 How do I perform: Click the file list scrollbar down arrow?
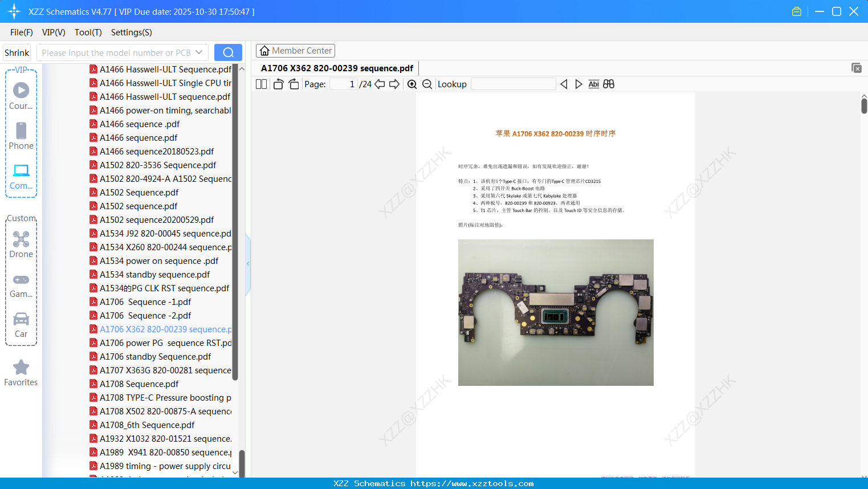(235, 473)
